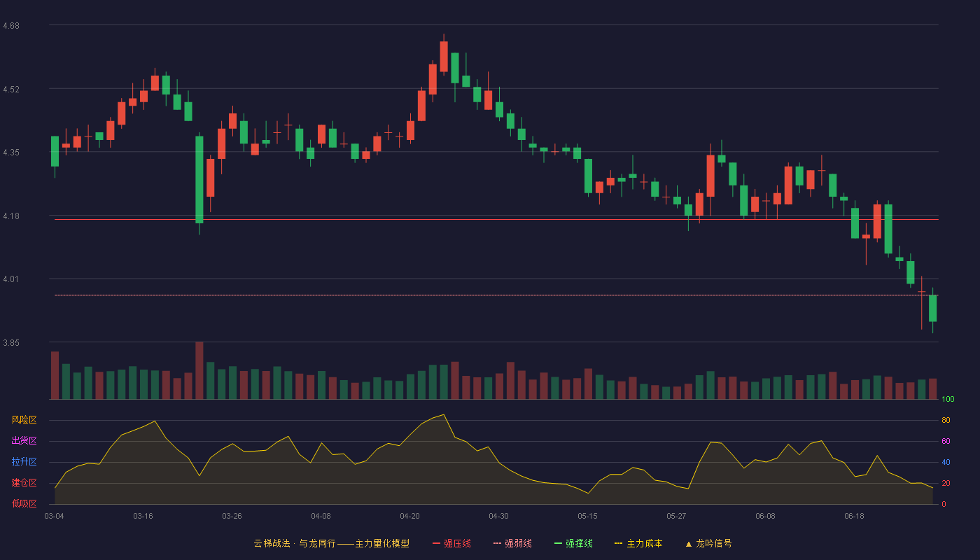Click the 04-20 date axis label
Screen dimensions: 980x560
coord(409,516)
